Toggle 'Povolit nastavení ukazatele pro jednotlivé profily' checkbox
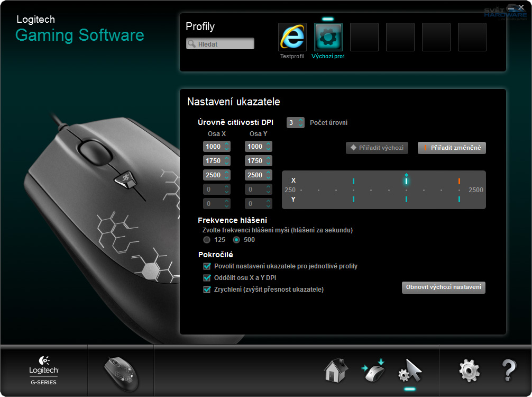The height and width of the screenshot is (397, 532). tap(207, 266)
